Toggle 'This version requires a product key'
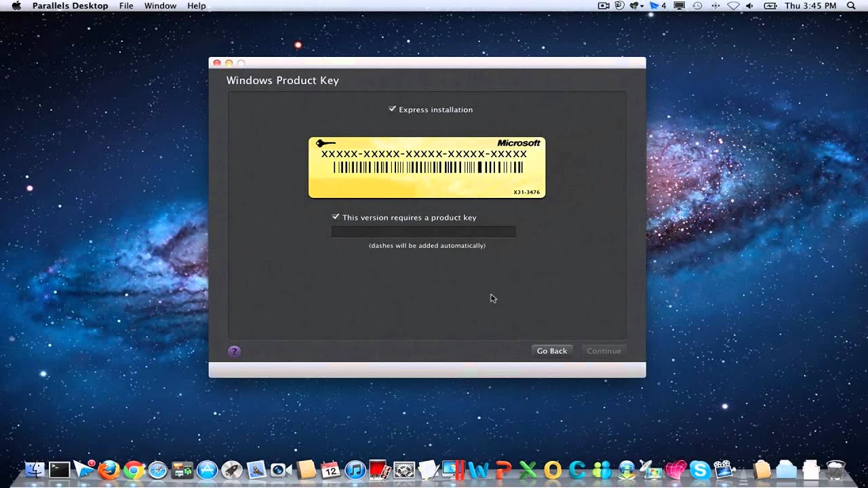Viewport: 868px width, 488px height. (336, 217)
